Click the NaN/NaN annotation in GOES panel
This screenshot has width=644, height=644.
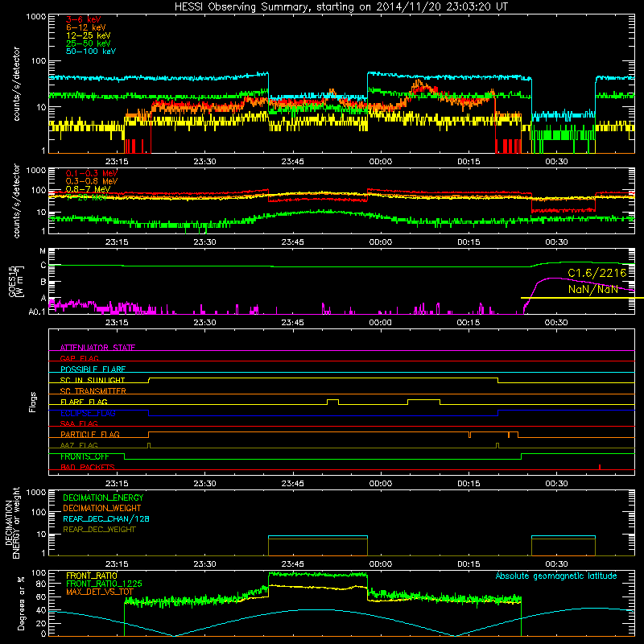point(592,289)
